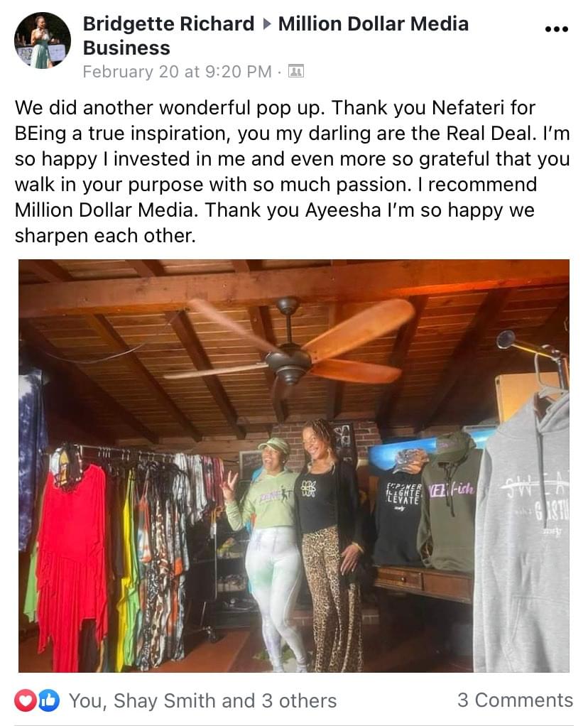Show the '3 others' who reacted
Image resolution: width=588 pixels, height=726 pixels.
click(x=299, y=700)
